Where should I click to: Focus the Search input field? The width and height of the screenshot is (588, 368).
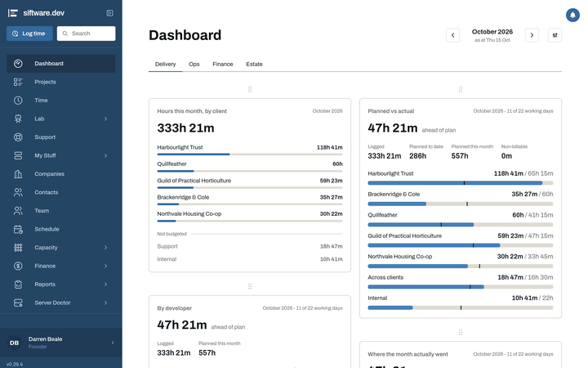[87, 34]
